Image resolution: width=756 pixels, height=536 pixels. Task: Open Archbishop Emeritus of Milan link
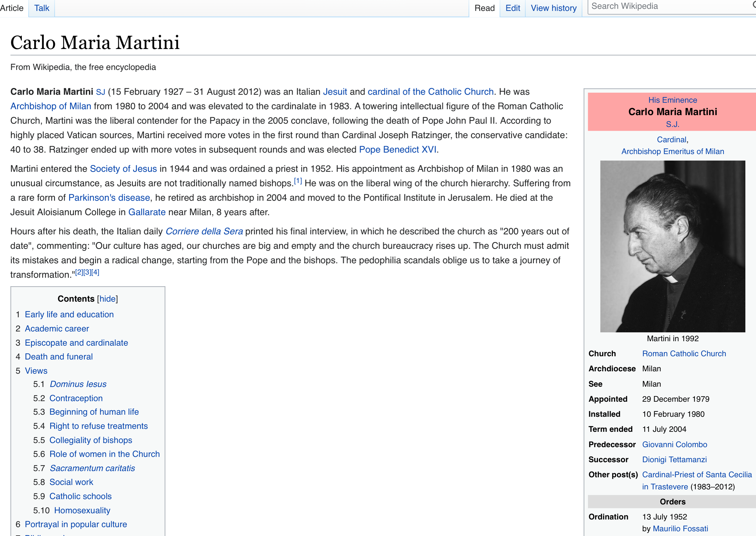[x=672, y=151]
